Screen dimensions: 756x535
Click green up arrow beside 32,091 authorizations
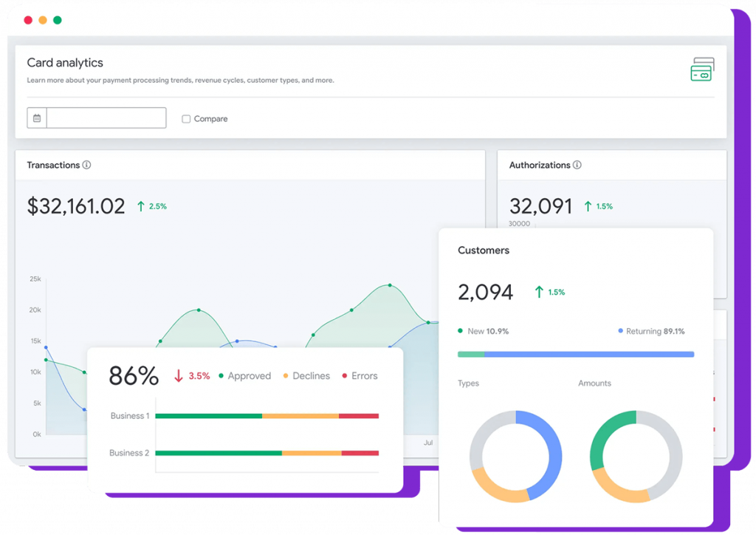588,206
